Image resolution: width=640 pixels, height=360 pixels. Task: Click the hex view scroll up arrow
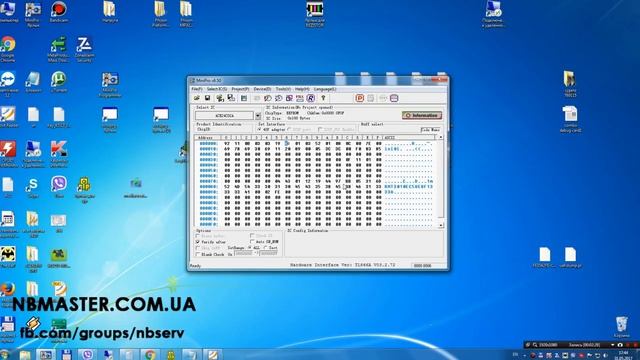pyautogui.click(x=441, y=138)
